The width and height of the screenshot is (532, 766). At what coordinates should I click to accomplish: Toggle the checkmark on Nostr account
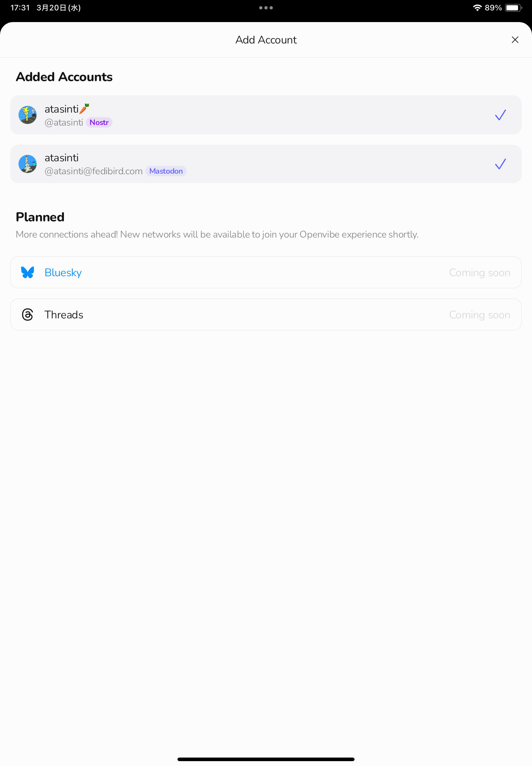point(500,115)
